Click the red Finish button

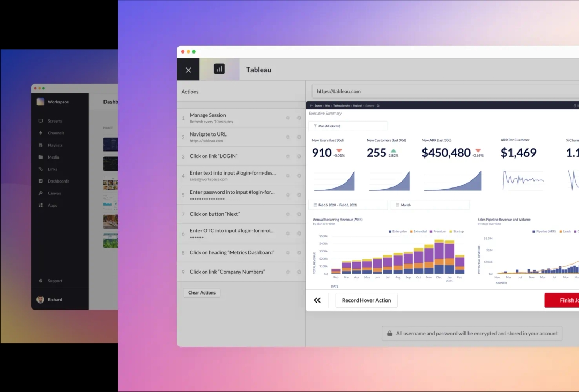(563, 300)
